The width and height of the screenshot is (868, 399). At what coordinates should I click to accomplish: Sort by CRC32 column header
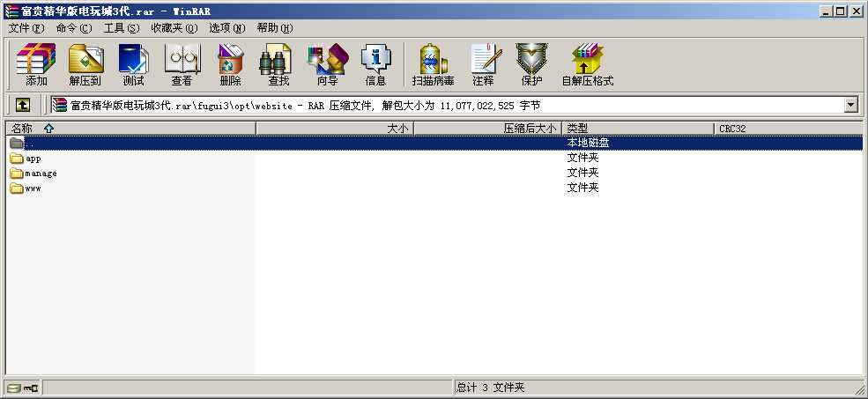pyautogui.click(x=788, y=129)
